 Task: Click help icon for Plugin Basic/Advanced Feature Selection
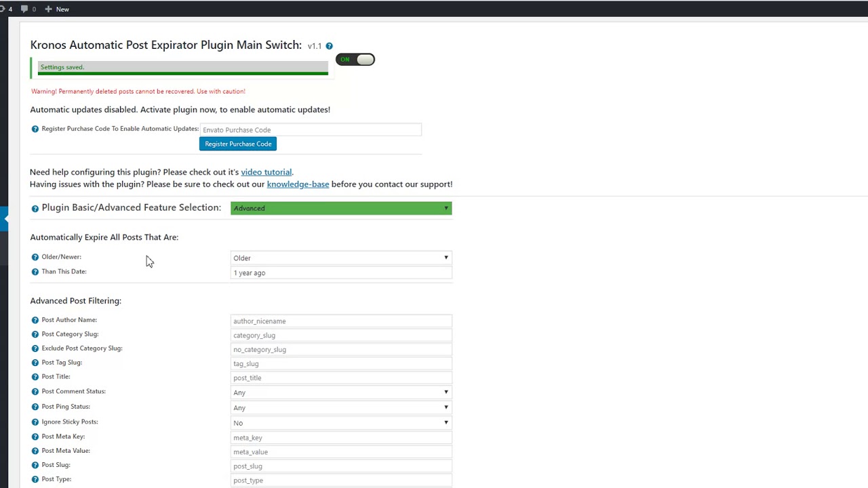tap(35, 208)
